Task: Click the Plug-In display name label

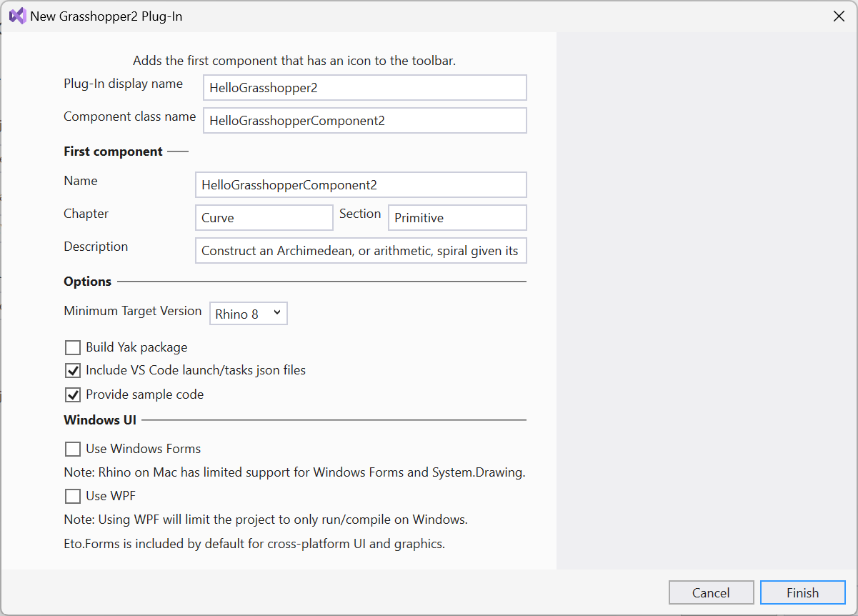Action: click(x=124, y=84)
